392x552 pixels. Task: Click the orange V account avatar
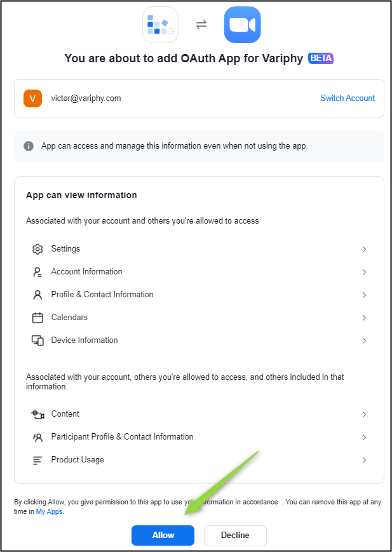coord(33,98)
